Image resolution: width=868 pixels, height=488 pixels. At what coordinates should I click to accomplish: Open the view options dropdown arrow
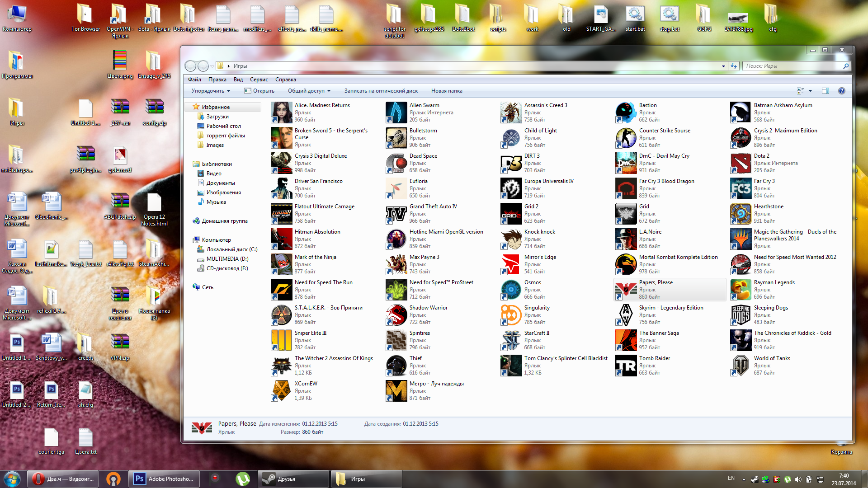pyautogui.click(x=810, y=91)
